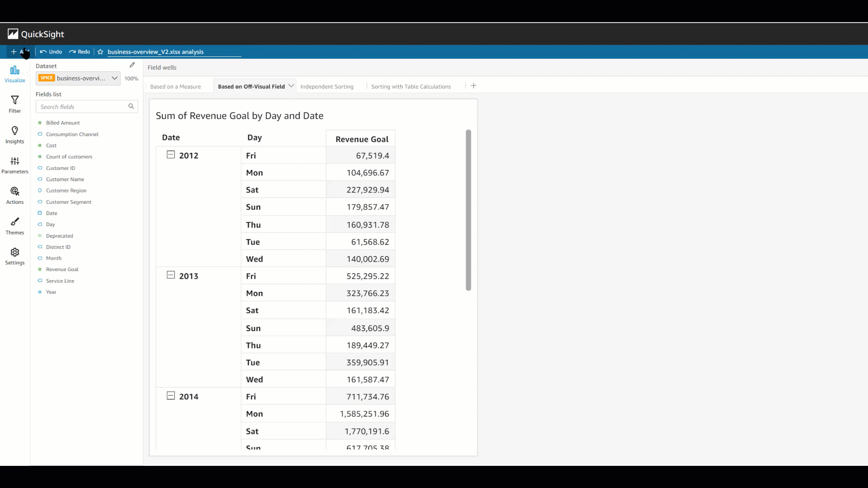Viewport: 868px width, 488px height.
Task: Collapse the 2014 date group
Action: click(171, 396)
